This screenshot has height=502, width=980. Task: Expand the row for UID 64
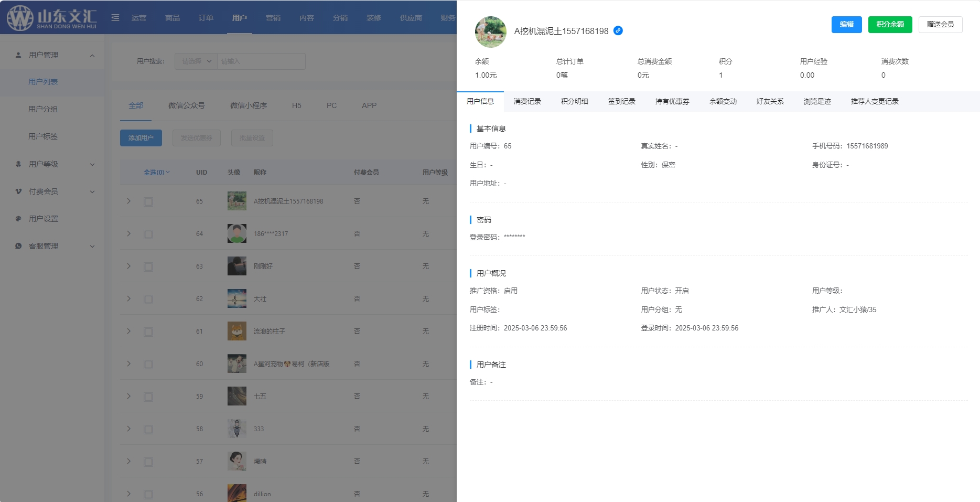click(128, 233)
